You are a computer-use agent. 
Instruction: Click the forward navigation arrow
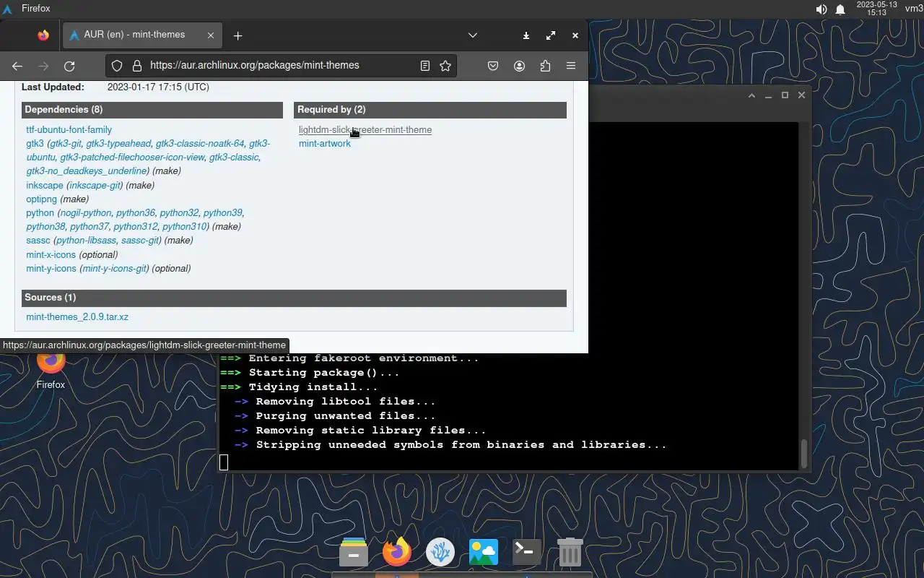click(43, 66)
